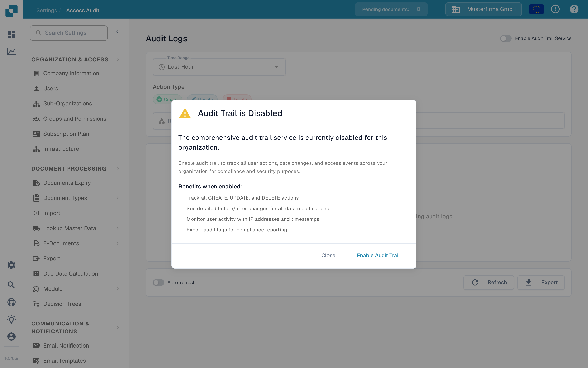Expand Document Processing section chevron

click(x=118, y=169)
